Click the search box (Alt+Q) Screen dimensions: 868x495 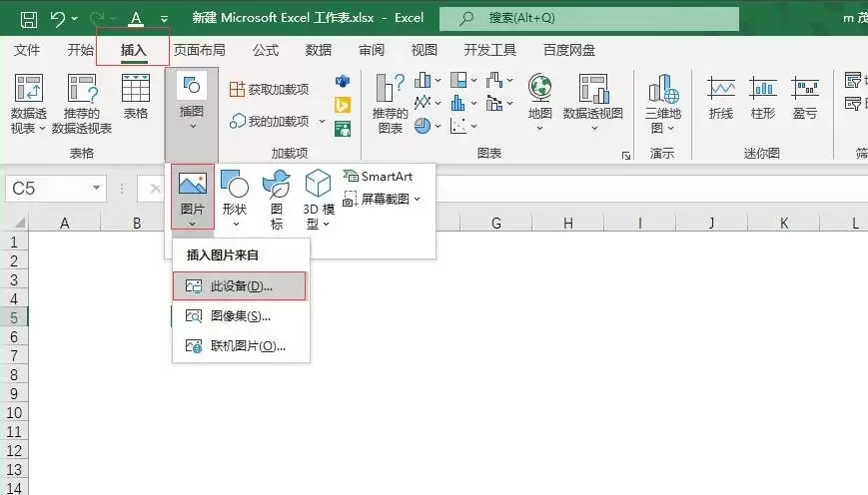tap(589, 18)
